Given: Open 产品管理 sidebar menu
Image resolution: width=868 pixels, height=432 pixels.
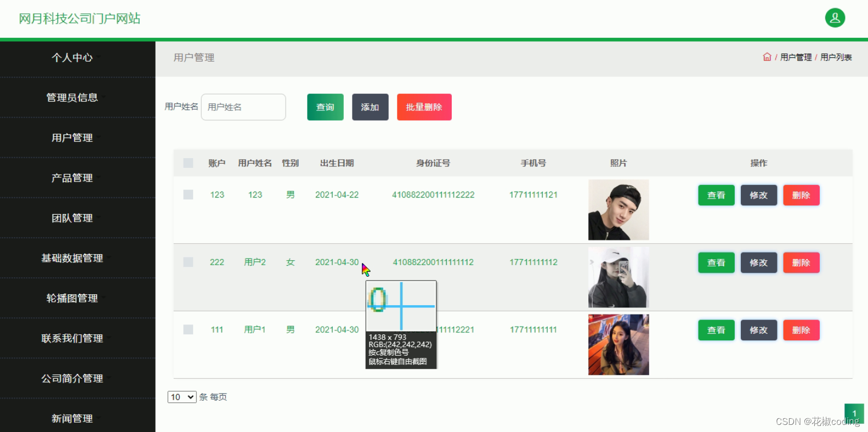Looking at the screenshot, I should click(72, 178).
